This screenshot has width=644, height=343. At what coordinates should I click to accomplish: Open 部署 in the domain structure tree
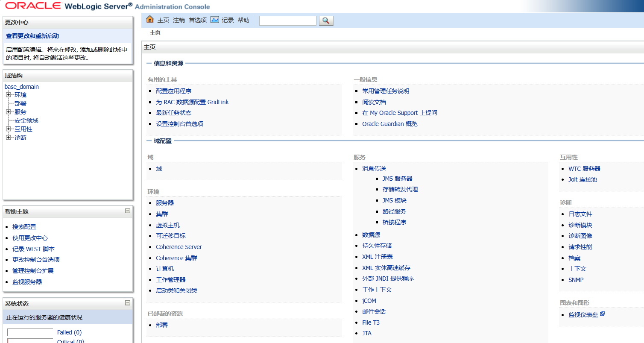(x=20, y=103)
